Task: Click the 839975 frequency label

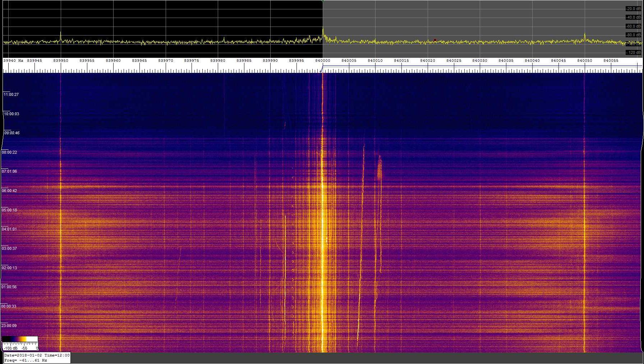Action: tap(191, 61)
